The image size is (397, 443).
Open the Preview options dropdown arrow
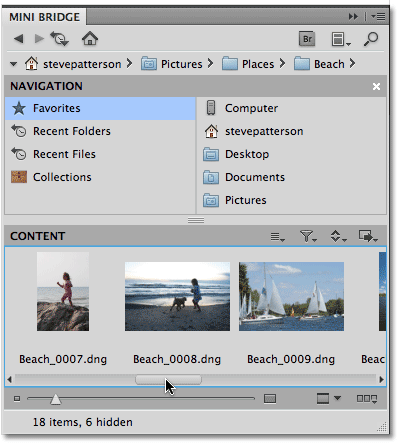coord(337,398)
